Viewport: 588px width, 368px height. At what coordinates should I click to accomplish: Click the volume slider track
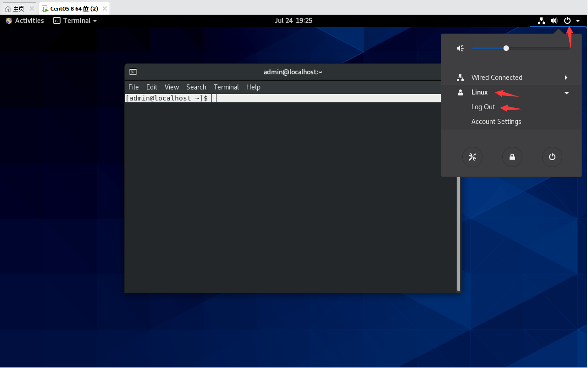[x=537, y=48]
